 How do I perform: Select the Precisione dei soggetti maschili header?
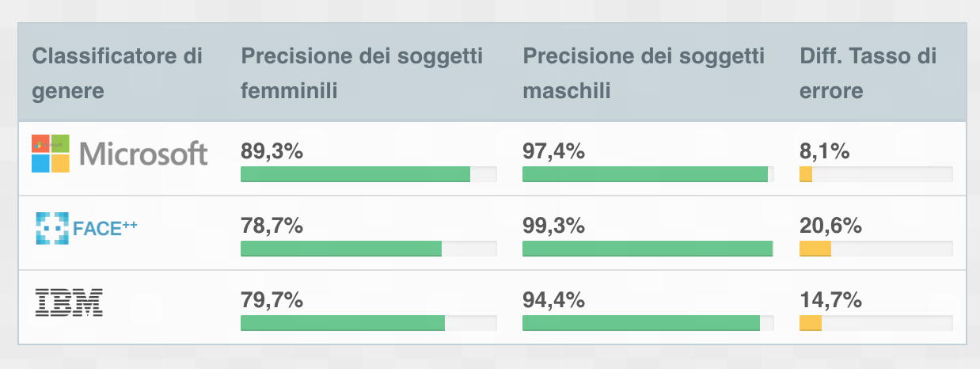(x=644, y=74)
